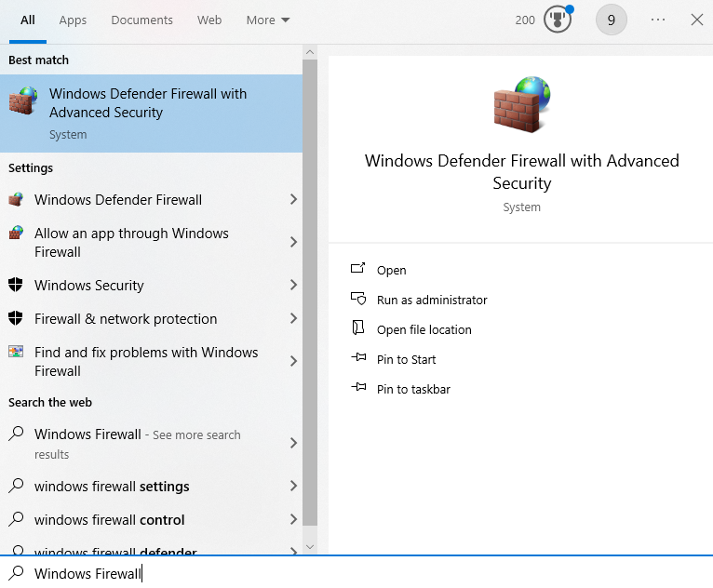713x588 pixels.
Task: Click the results list scrollbar thumb
Action: pos(310,293)
